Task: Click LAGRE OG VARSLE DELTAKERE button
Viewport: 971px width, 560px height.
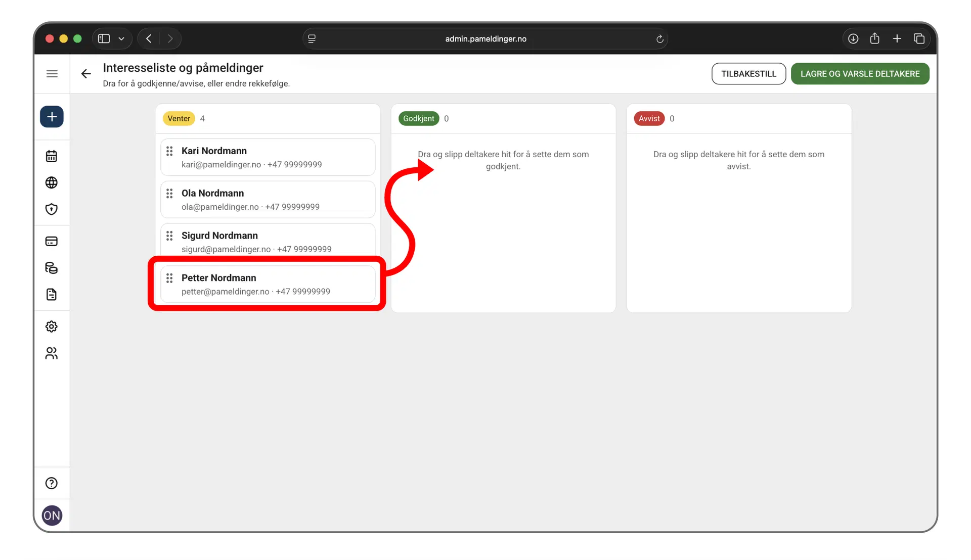Action: (860, 74)
